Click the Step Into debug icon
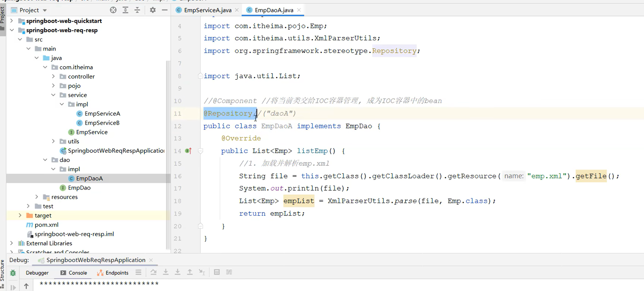 pos(166,272)
